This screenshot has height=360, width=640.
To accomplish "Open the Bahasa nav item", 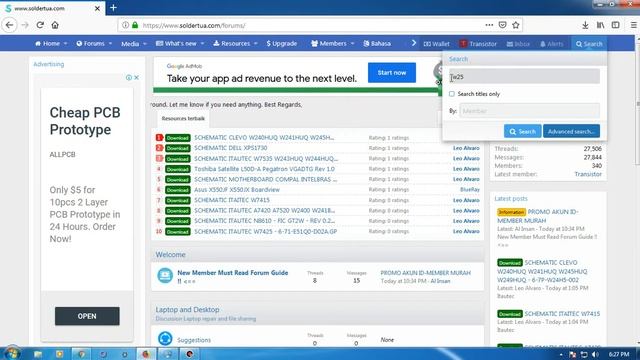I will tap(377, 43).
